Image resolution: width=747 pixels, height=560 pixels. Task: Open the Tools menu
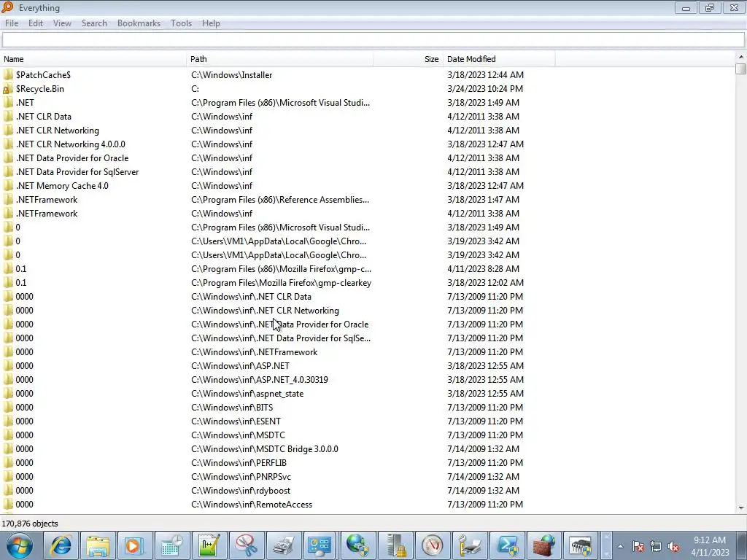tap(181, 23)
